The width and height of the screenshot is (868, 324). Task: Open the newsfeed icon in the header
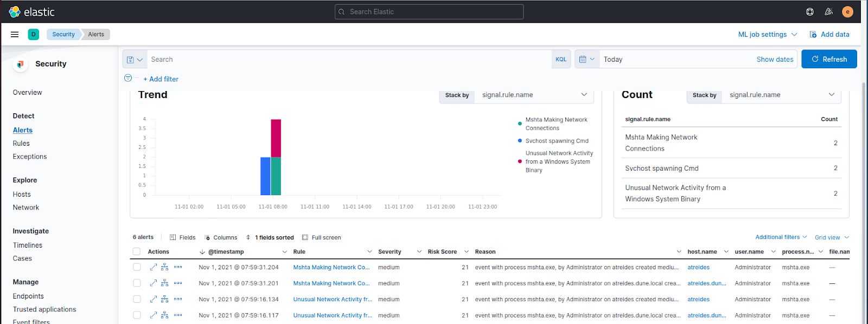tap(828, 12)
